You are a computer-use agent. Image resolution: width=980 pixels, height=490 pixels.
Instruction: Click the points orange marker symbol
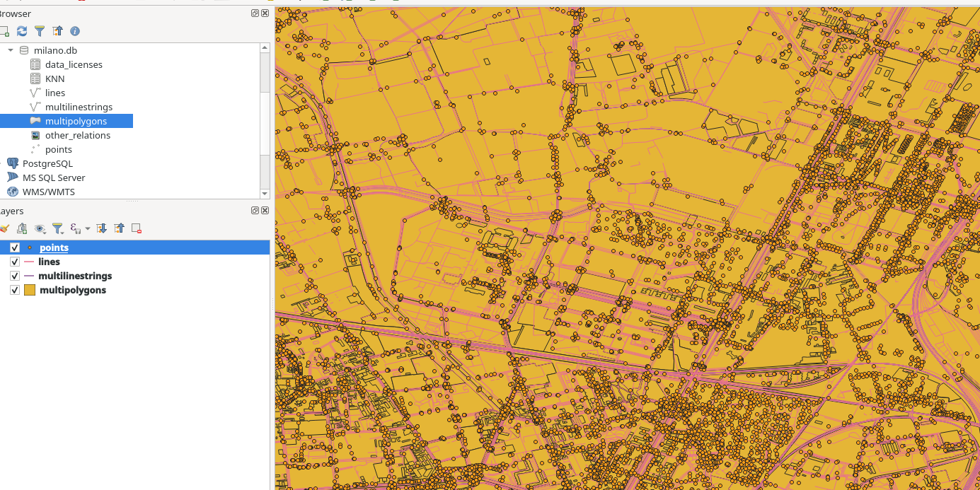pyautogui.click(x=29, y=247)
